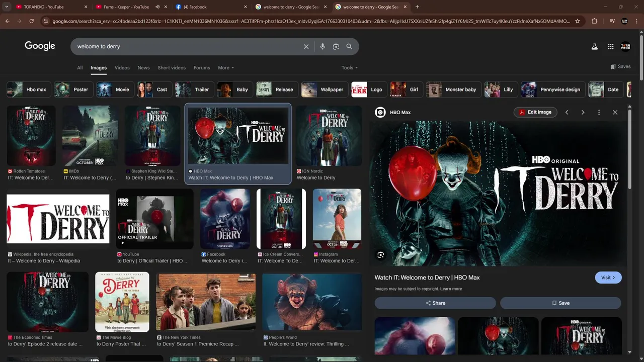The width and height of the screenshot is (644, 362).
Task: Filter images by Logo chip
Action: click(x=369, y=89)
